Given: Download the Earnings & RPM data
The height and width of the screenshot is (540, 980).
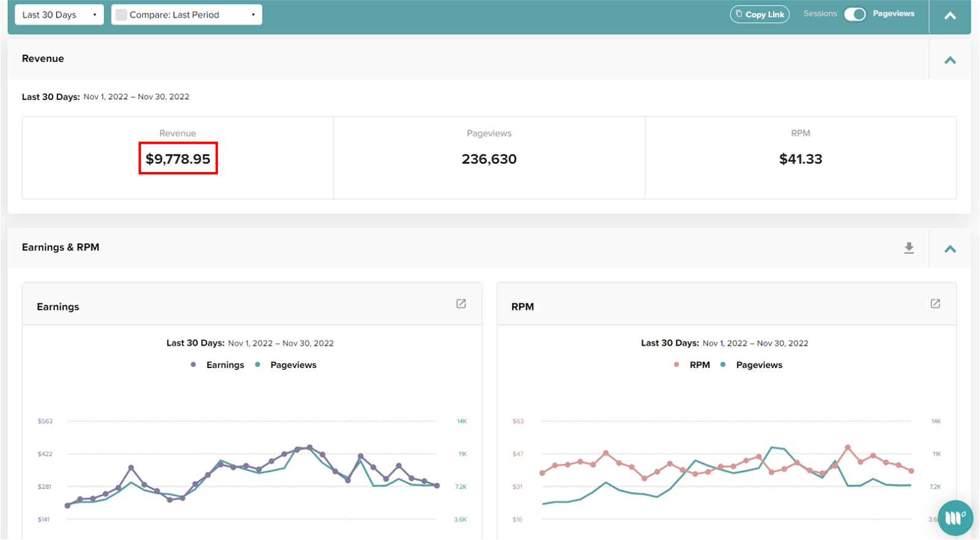Looking at the screenshot, I should point(909,247).
